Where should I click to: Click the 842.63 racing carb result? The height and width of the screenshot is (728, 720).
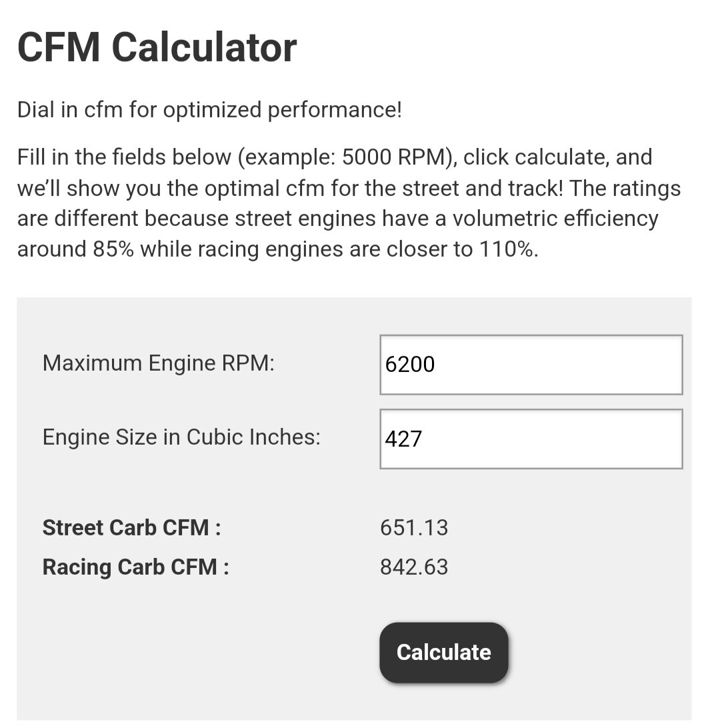coord(414,567)
